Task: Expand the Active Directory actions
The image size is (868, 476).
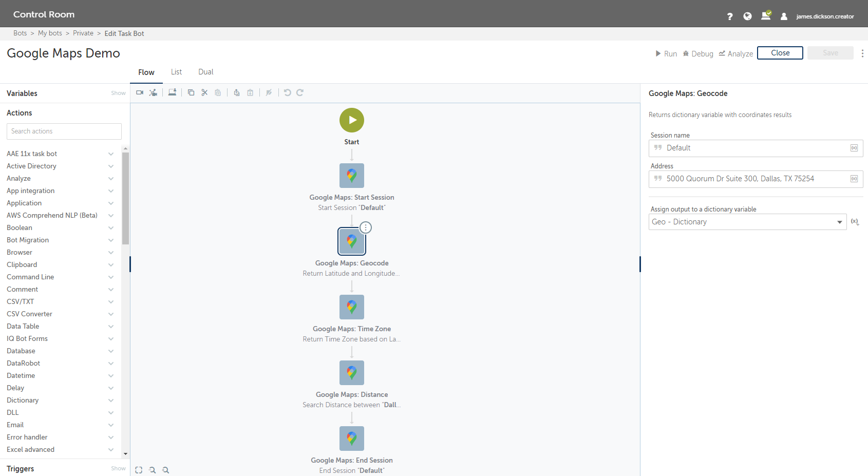Action: coord(111,166)
